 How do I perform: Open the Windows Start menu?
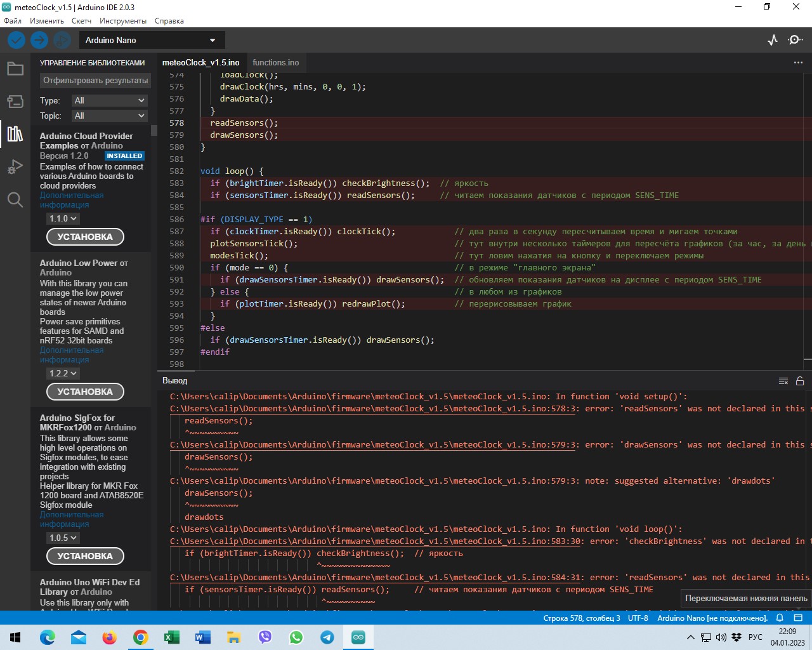click(15, 637)
